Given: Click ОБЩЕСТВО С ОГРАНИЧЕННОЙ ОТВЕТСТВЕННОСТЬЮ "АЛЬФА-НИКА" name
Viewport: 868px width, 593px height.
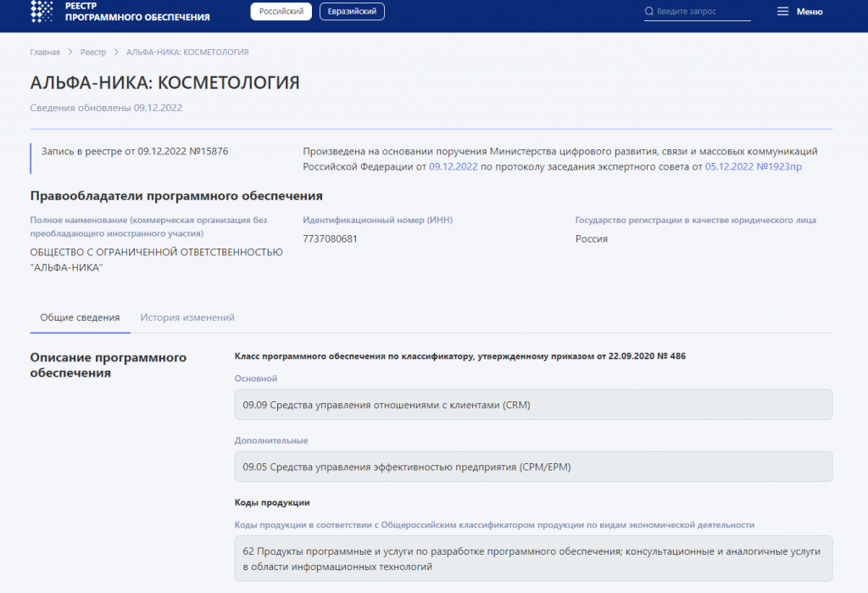Looking at the screenshot, I should click(157, 260).
